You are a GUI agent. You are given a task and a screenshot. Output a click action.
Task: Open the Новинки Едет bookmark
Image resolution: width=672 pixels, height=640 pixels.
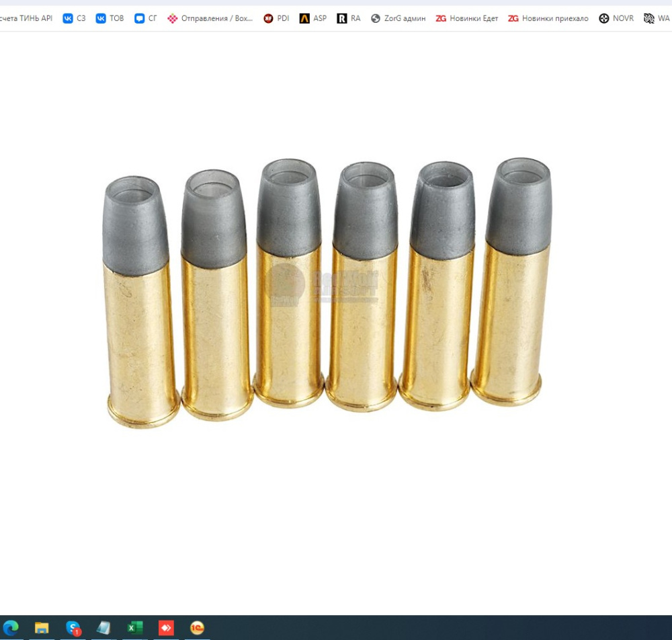click(x=467, y=18)
